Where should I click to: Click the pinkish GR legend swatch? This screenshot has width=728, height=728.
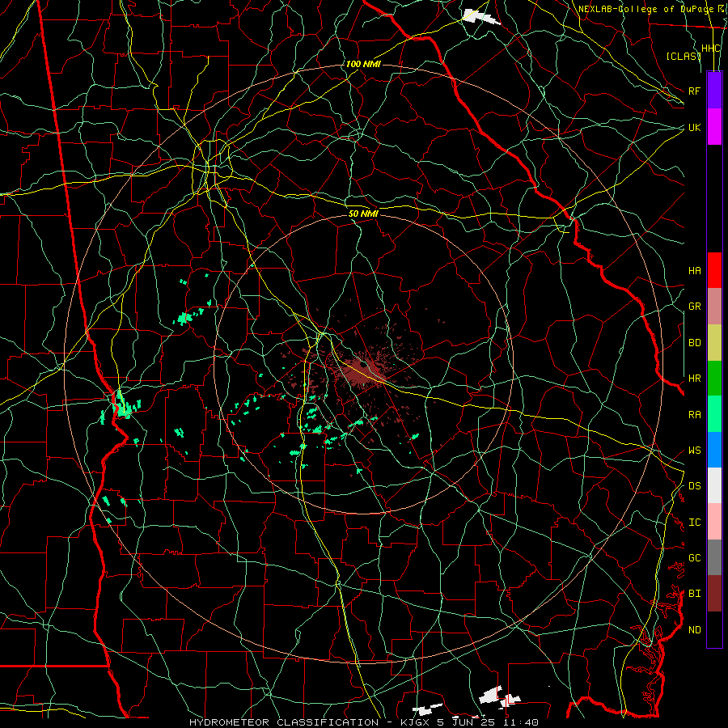click(x=714, y=307)
